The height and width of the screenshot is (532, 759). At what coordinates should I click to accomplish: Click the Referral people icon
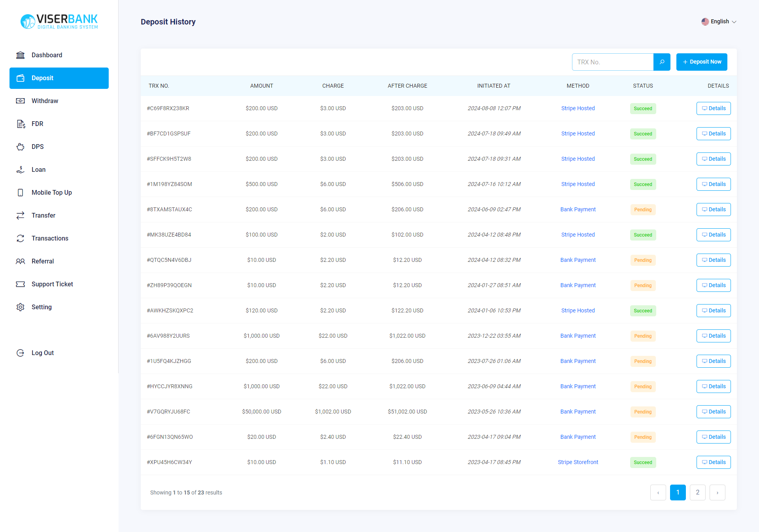[x=20, y=261]
